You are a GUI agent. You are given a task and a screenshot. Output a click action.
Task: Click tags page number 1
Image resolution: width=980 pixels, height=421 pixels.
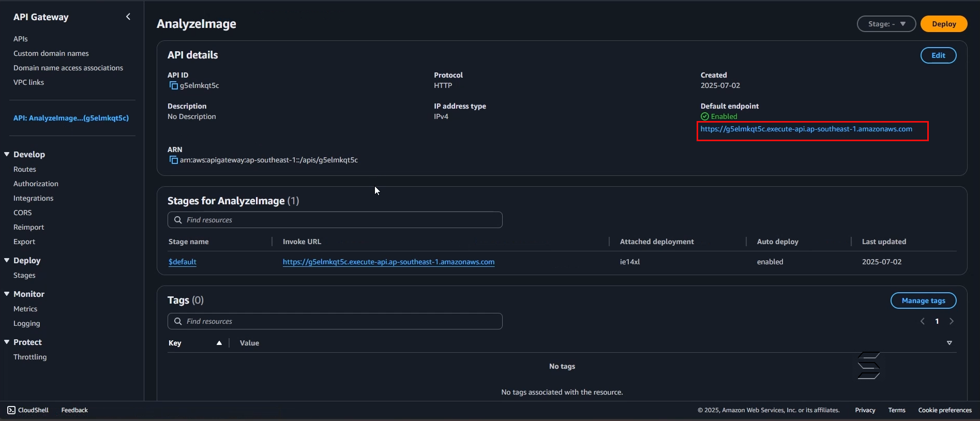(x=937, y=321)
